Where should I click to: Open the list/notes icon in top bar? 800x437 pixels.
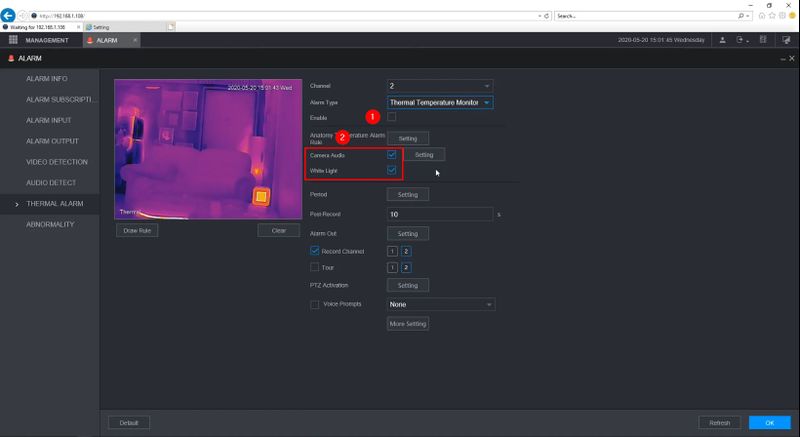point(763,40)
